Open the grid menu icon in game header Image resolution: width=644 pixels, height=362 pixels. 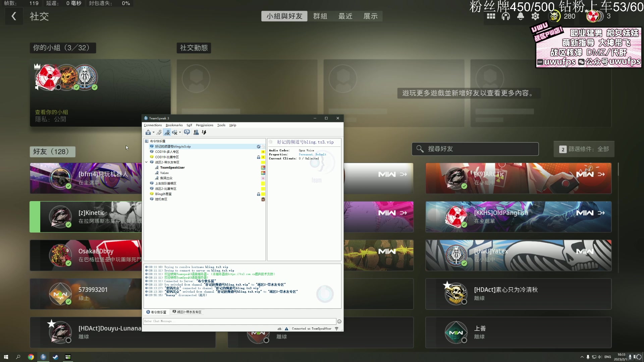[x=491, y=16]
